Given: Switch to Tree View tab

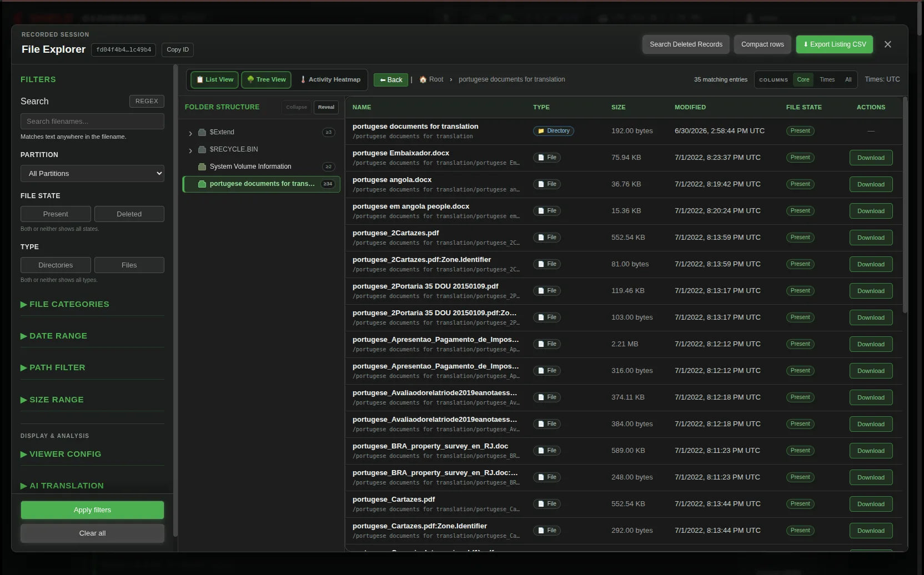Looking at the screenshot, I should (267, 79).
